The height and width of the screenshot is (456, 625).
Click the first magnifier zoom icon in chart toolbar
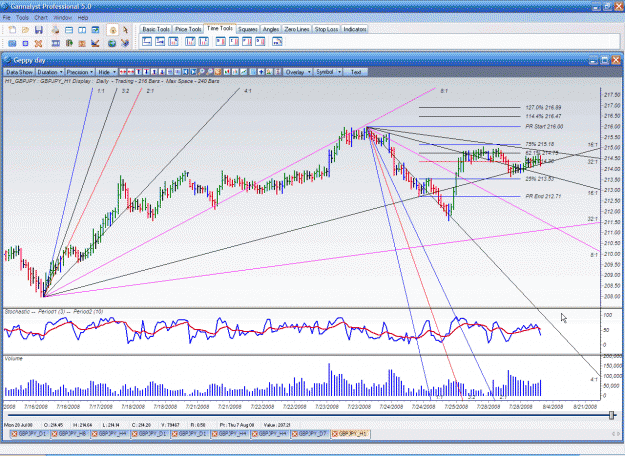tap(202, 72)
